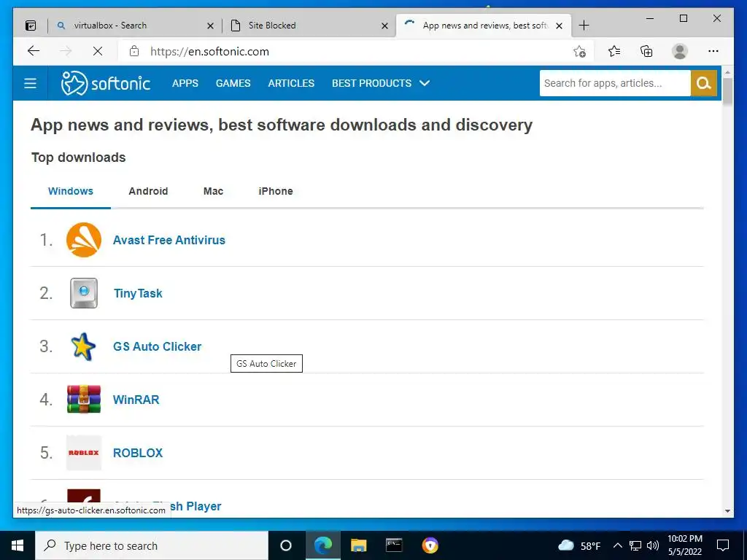Open the GS Auto Clicker link
The width and height of the screenshot is (747, 560).
pyautogui.click(x=158, y=346)
